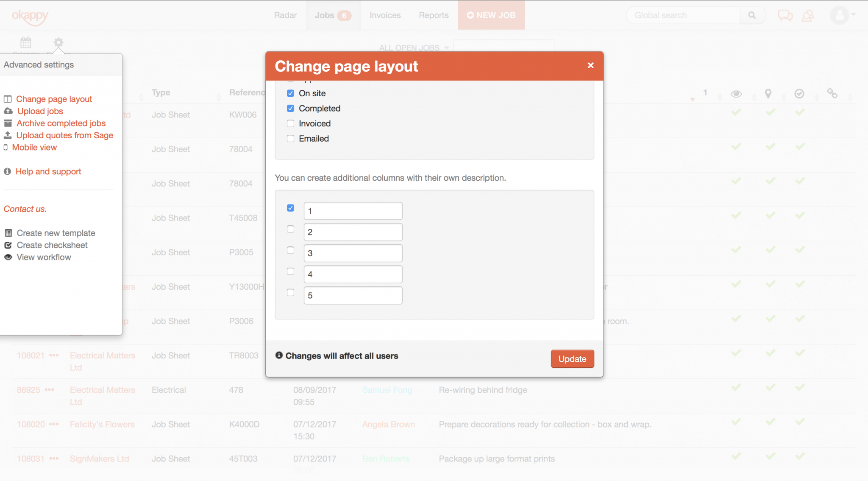
Task: Open the Upload jobs link
Action: 40,111
